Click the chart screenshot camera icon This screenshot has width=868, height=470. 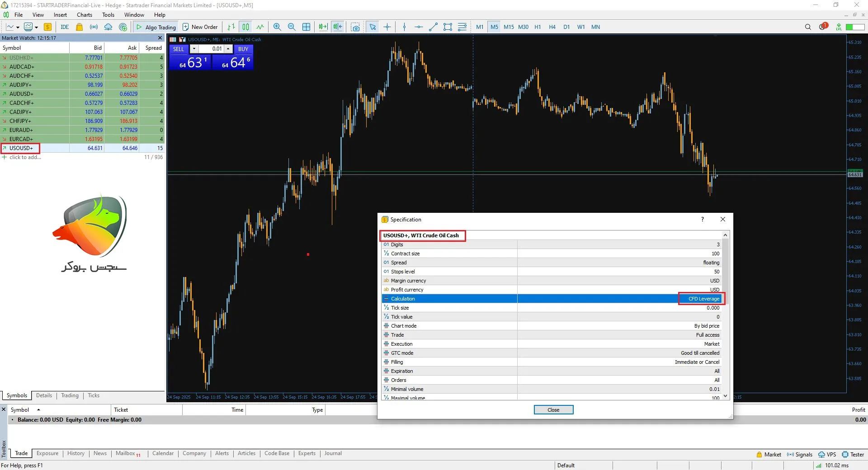(x=356, y=27)
